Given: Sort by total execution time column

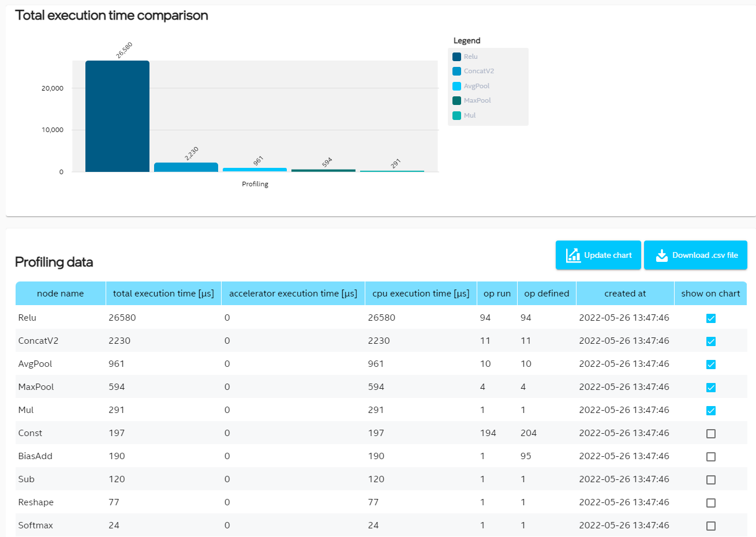Looking at the screenshot, I should pyautogui.click(x=163, y=293).
